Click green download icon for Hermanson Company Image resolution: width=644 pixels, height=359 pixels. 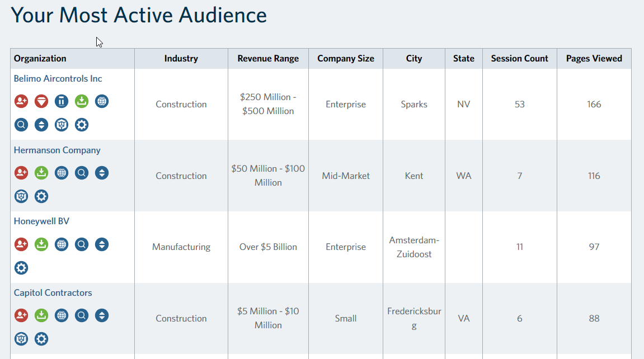41,173
